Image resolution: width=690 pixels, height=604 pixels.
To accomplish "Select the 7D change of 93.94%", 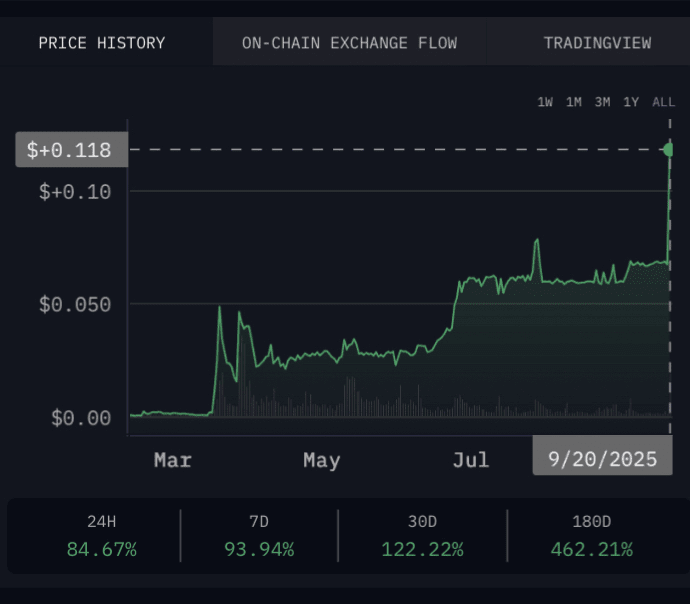I will point(259,537).
